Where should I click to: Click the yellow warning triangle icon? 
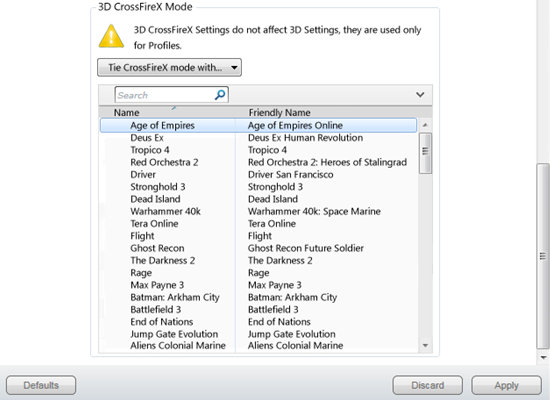tap(111, 36)
